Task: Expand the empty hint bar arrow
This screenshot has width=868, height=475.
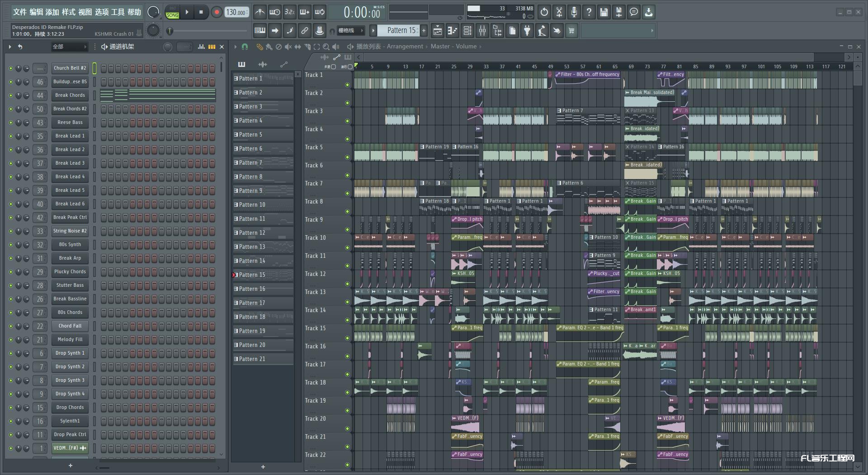Action: 652,31
